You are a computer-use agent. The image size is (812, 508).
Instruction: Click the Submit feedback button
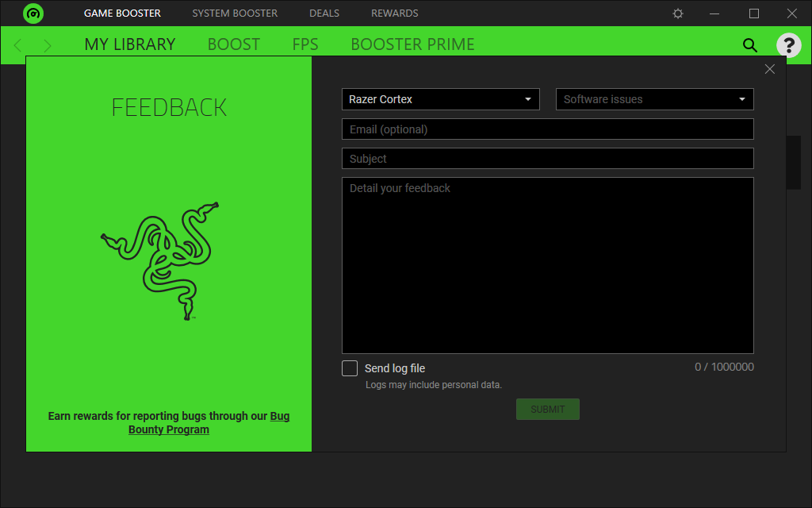547,409
